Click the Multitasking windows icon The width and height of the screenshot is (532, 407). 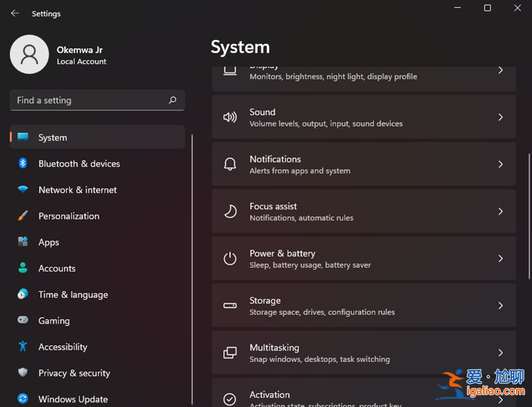tap(230, 353)
